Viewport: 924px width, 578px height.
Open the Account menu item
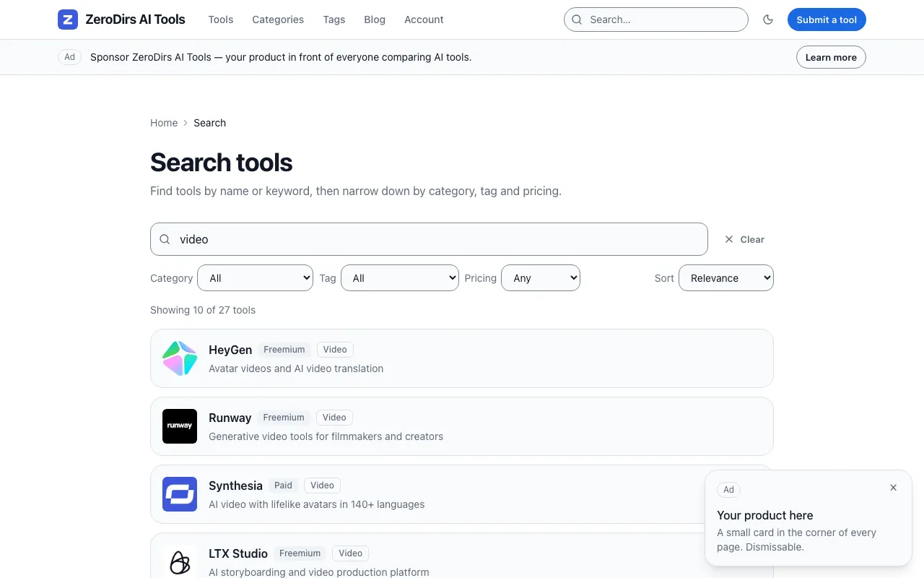pyautogui.click(x=424, y=20)
